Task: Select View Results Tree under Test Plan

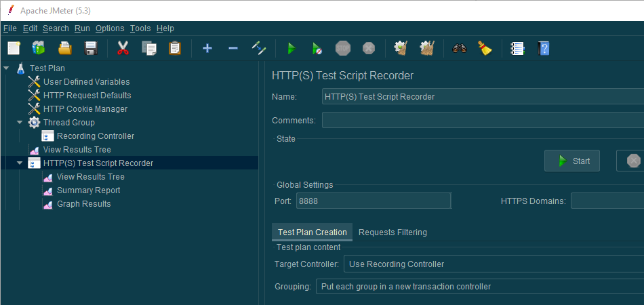Action: [77, 149]
